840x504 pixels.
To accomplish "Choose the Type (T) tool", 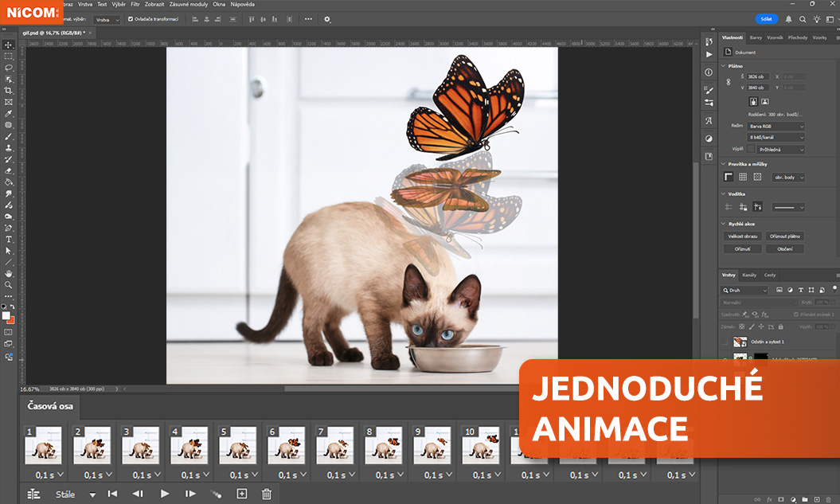I will 9,239.
